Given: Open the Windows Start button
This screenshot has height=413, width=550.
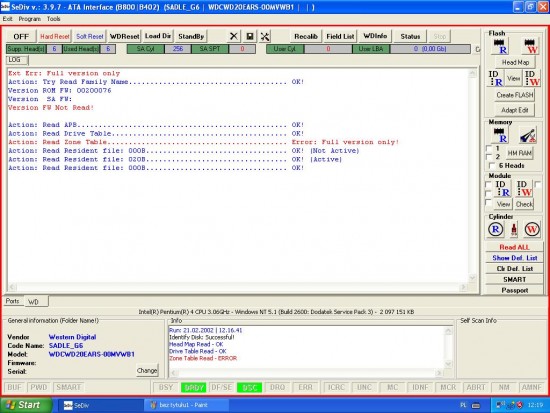Looking at the screenshot, I should point(26,405).
